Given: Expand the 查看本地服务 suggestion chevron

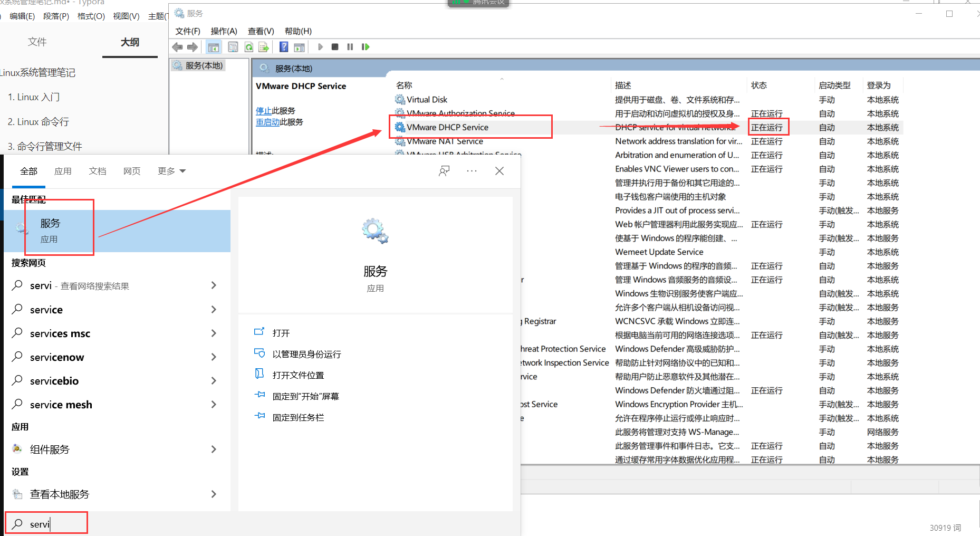Looking at the screenshot, I should point(214,494).
